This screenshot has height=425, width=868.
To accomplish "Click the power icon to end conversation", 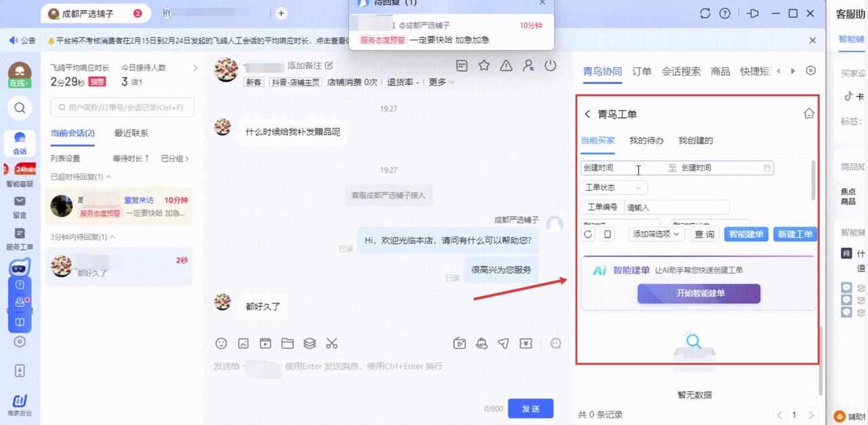I will [550, 66].
